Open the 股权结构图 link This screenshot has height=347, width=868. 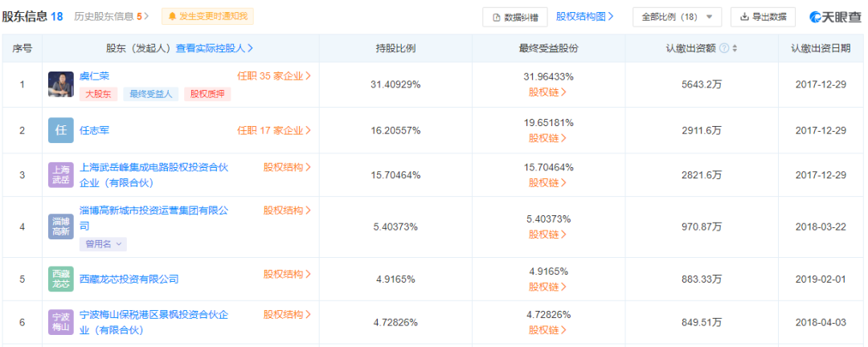[x=585, y=16]
